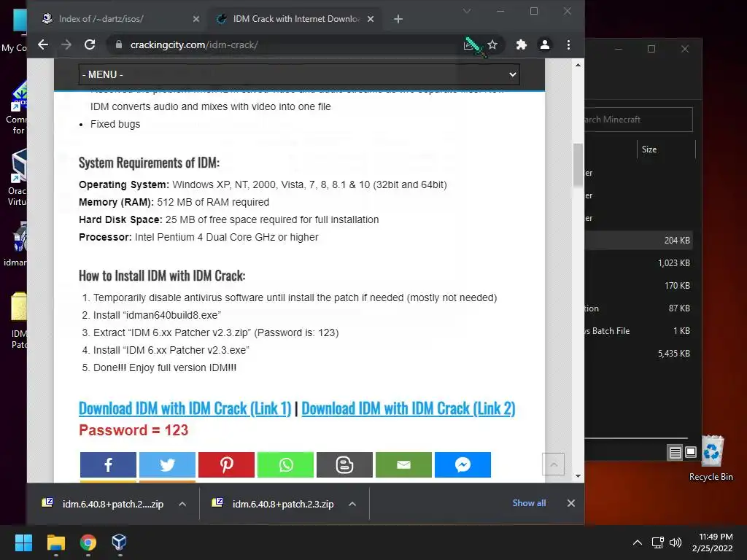Select the 204 KB file row in Explorer
This screenshot has height=560, width=747.
638,241
